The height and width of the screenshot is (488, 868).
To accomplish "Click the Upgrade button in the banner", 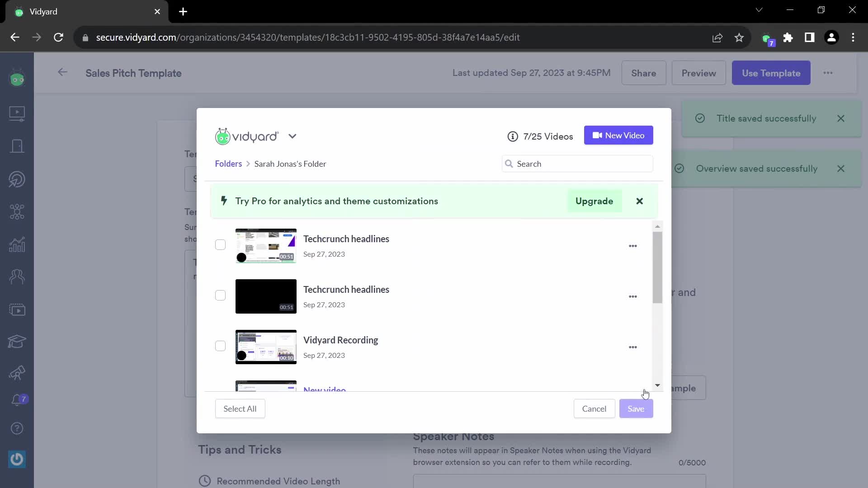I will (x=594, y=201).
